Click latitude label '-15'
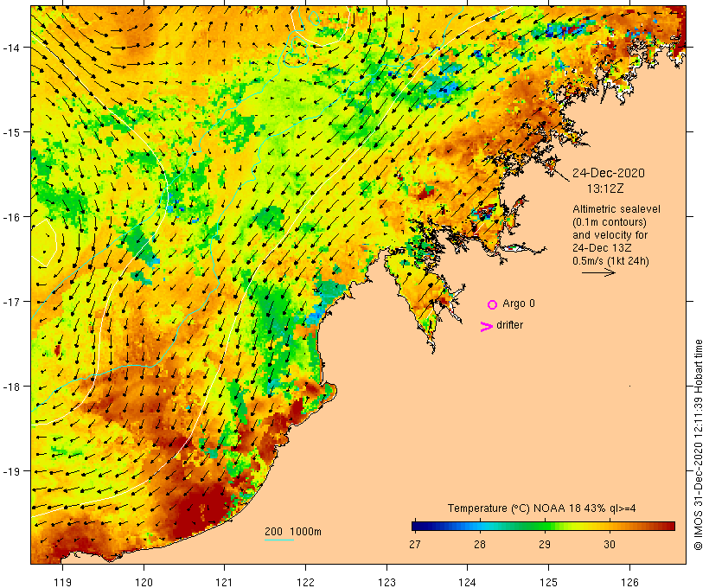The width and height of the screenshot is (709, 588). pyautogui.click(x=11, y=132)
